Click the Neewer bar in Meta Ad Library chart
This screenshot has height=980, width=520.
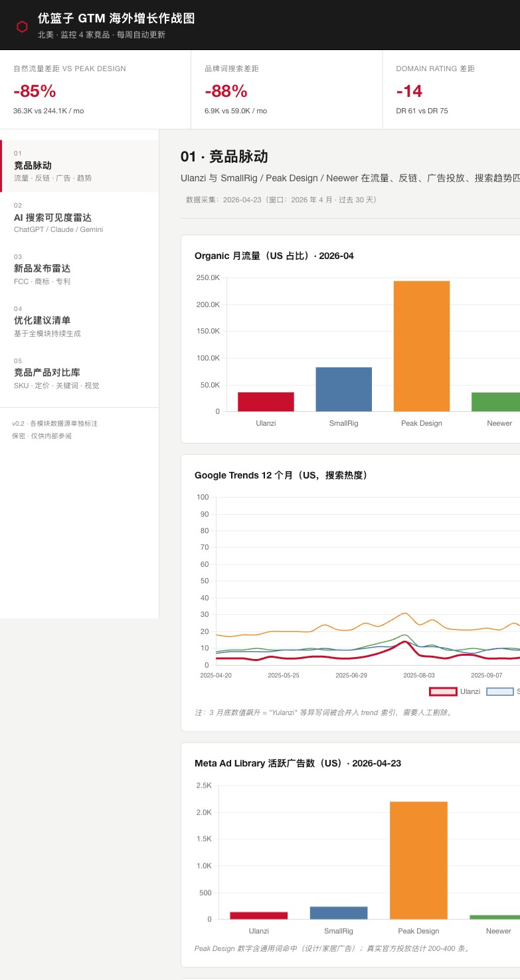coord(495,917)
